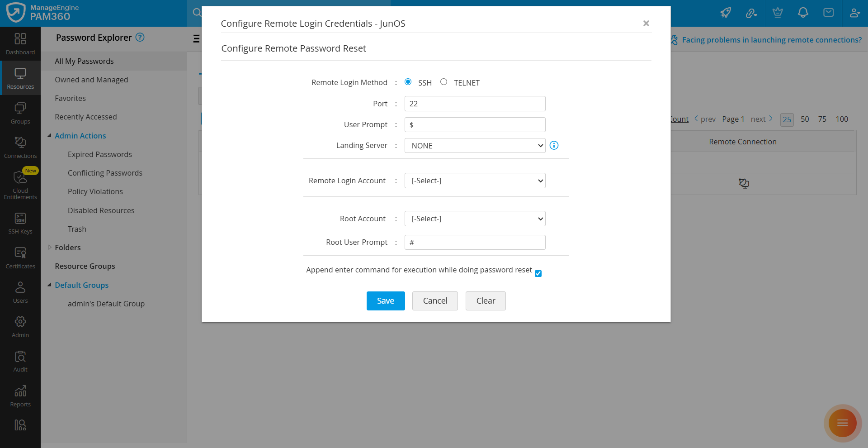Open Conflicting Passwords under Admin Actions
868x448 pixels.
[x=104, y=172]
